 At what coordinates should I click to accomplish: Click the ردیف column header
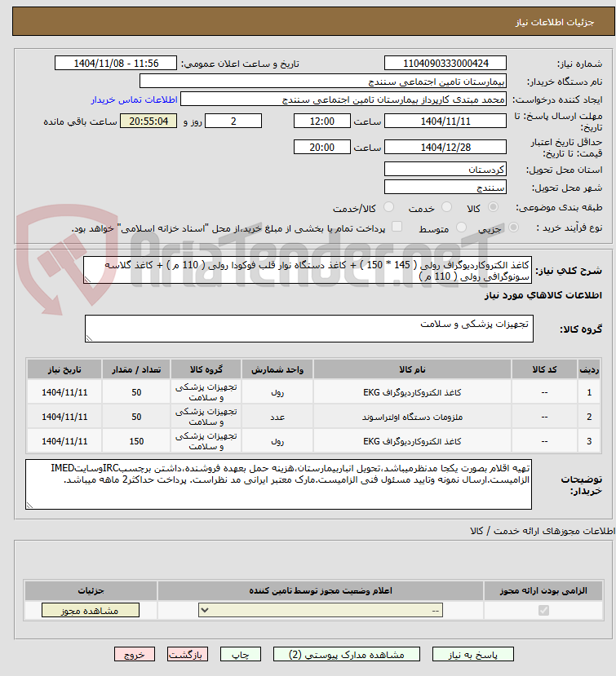point(589,370)
